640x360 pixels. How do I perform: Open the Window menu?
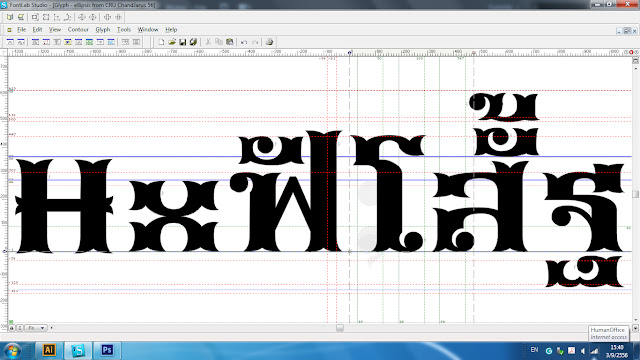pos(148,29)
